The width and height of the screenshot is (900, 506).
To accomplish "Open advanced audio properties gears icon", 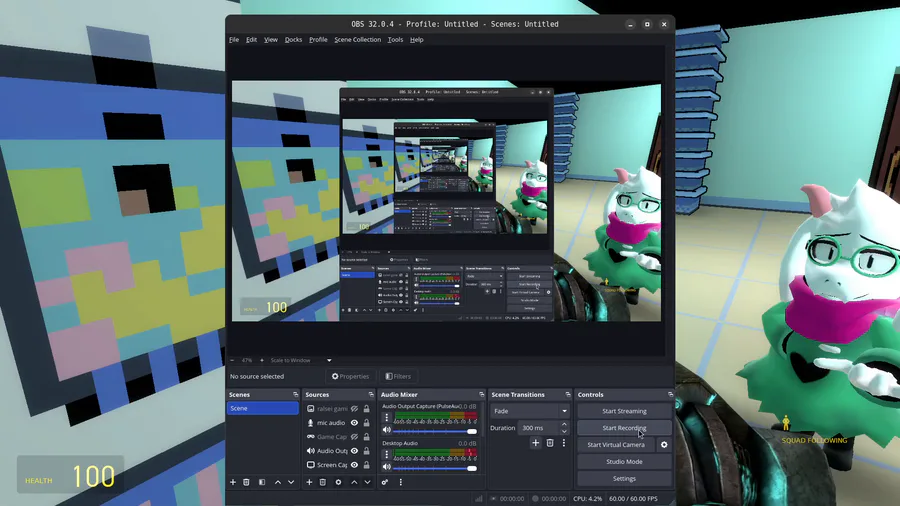I will (385, 482).
